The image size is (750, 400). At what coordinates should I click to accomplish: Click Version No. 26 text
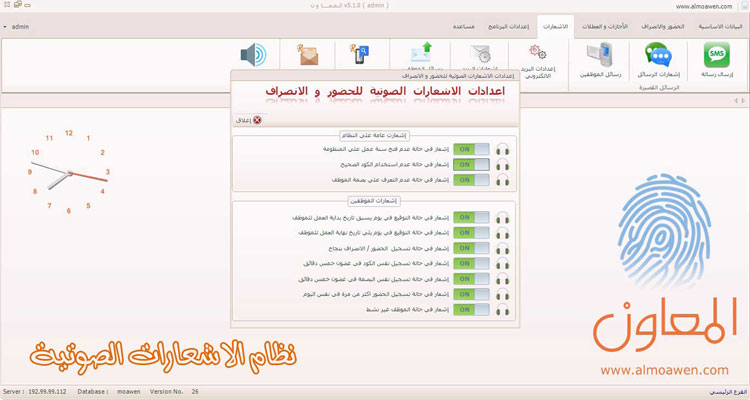click(174, 391)
